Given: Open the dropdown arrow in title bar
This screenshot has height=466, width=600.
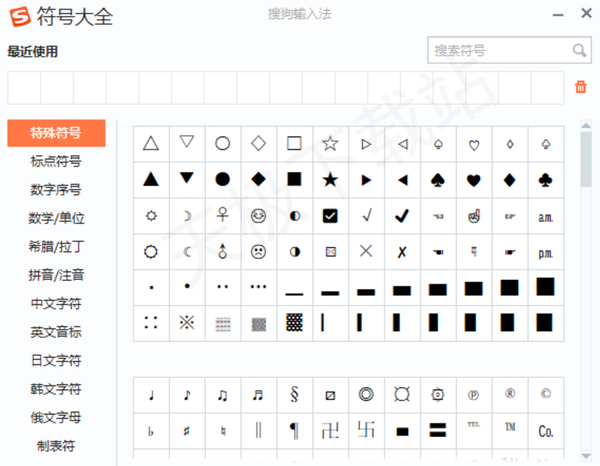Looking at the screenshot, I should 556,15.
